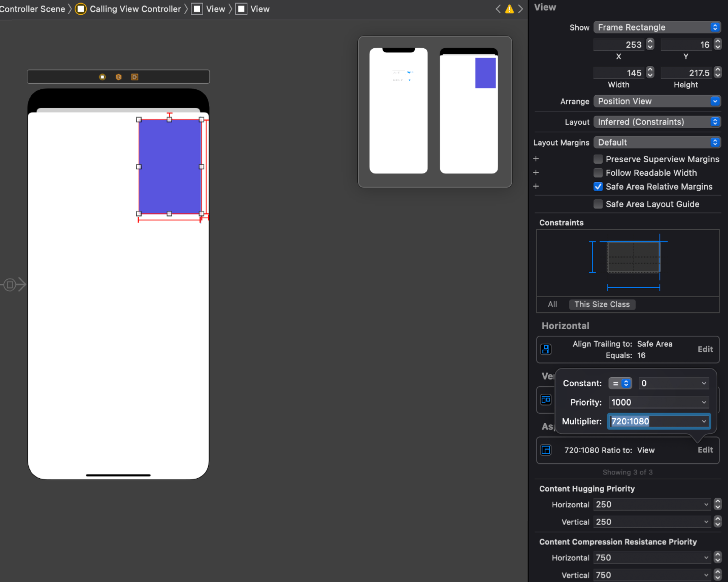Adjust the Width stepper
This screenshot has width=728, height=582.
pos(650,73)
